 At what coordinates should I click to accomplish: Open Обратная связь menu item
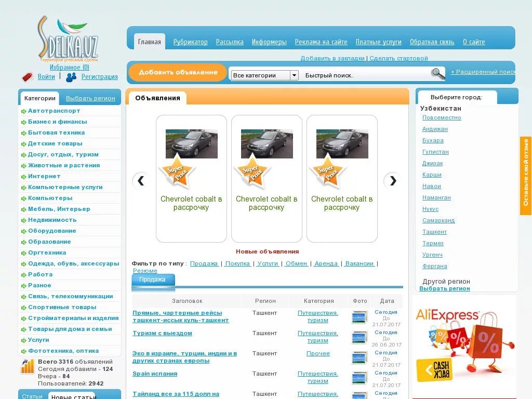[x=432, y=42]
